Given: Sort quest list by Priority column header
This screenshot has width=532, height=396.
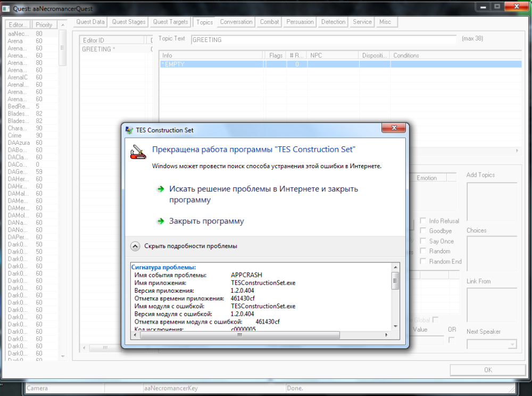Looking at the screenshot, I should pyautogui.click(x=45, y=25).
